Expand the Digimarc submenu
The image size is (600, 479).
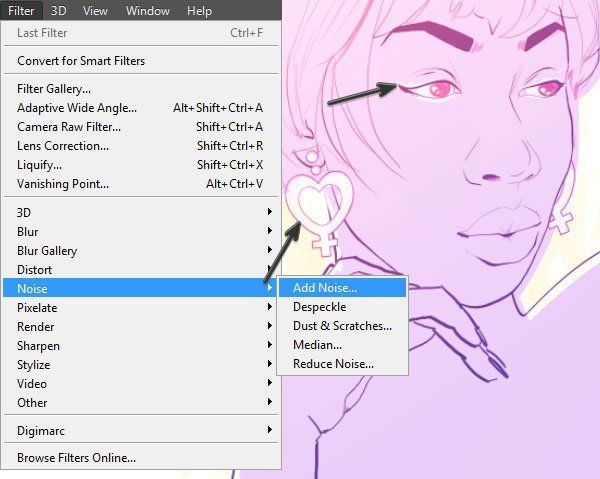(140, 431)
